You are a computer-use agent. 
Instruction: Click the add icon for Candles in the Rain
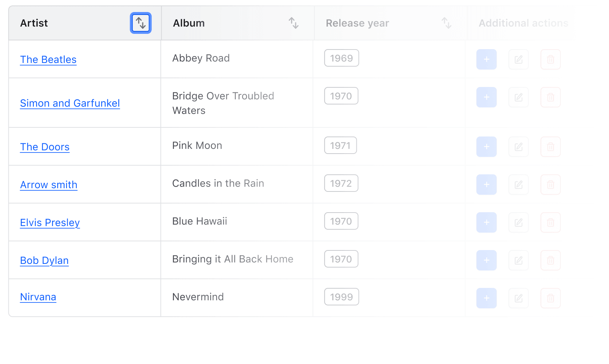486,185
